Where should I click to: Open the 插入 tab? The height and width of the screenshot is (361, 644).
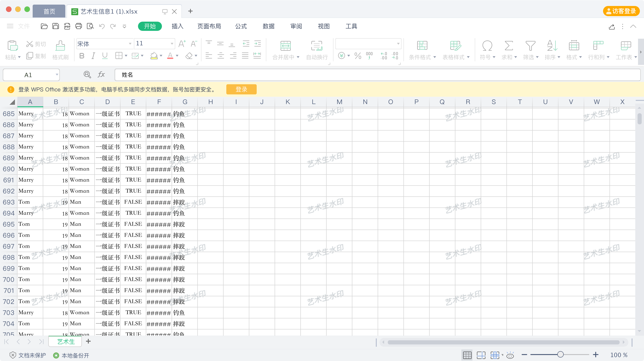pos(177,26)
